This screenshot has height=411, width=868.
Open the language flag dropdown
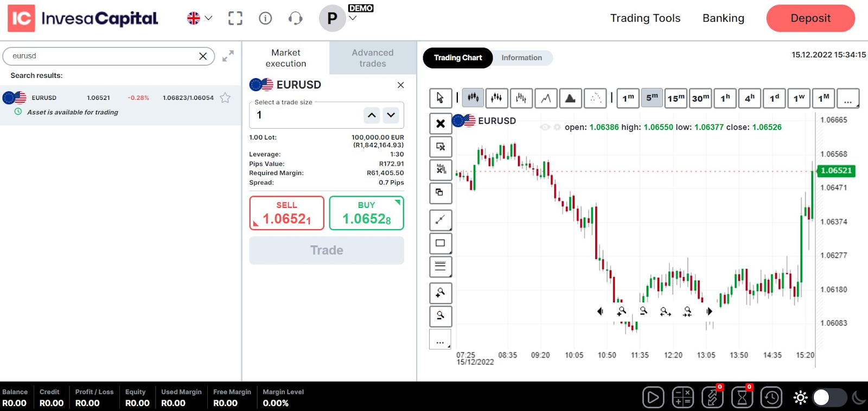[200, 18]
